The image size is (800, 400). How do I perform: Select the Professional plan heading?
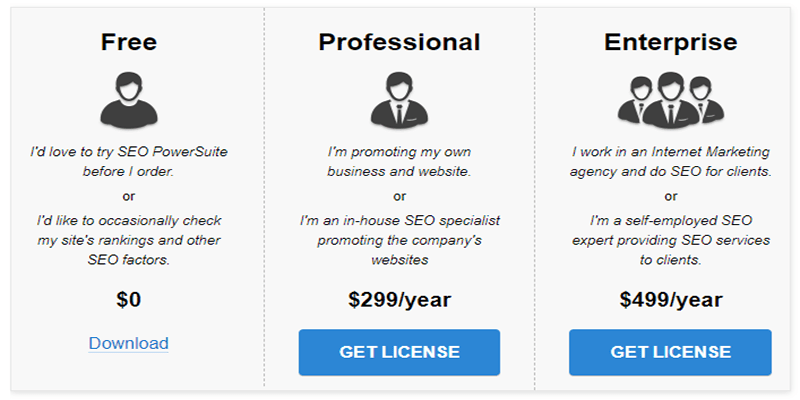[399, 42]
